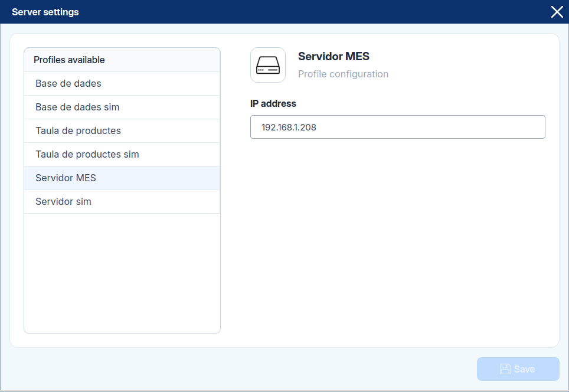The height and width of the screenshot is (392, 569).
Task: Pick the Servidor sim profile
Action: tap(122, 201)
